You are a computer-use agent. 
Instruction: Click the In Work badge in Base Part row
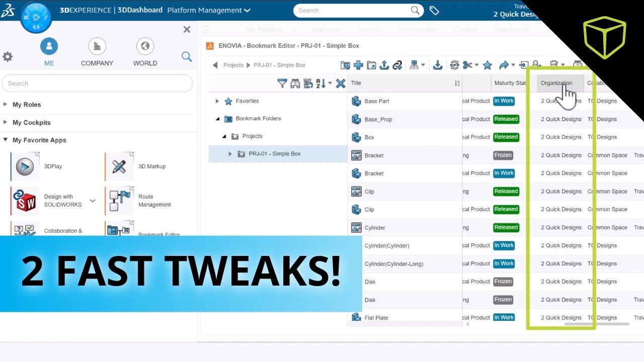(504, 101)
